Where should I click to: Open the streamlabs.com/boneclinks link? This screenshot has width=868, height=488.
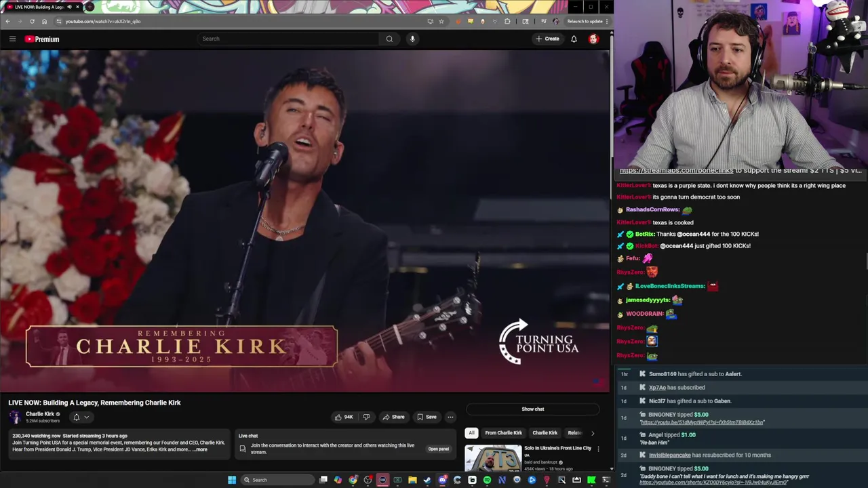pos(676,171)
